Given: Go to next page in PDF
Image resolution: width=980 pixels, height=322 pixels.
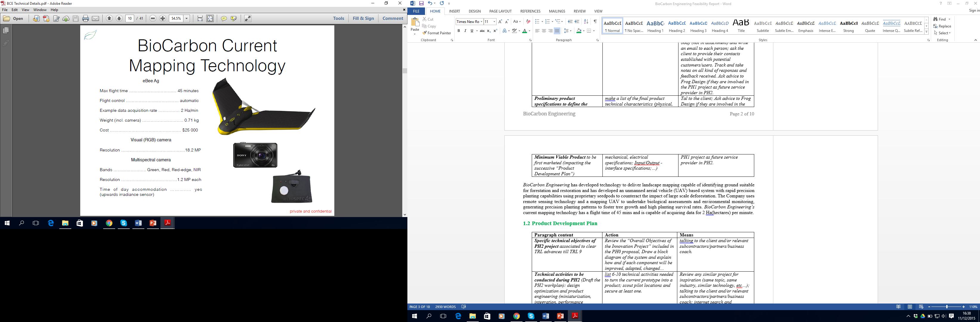Looking at the screenshot, I should 119,18.
